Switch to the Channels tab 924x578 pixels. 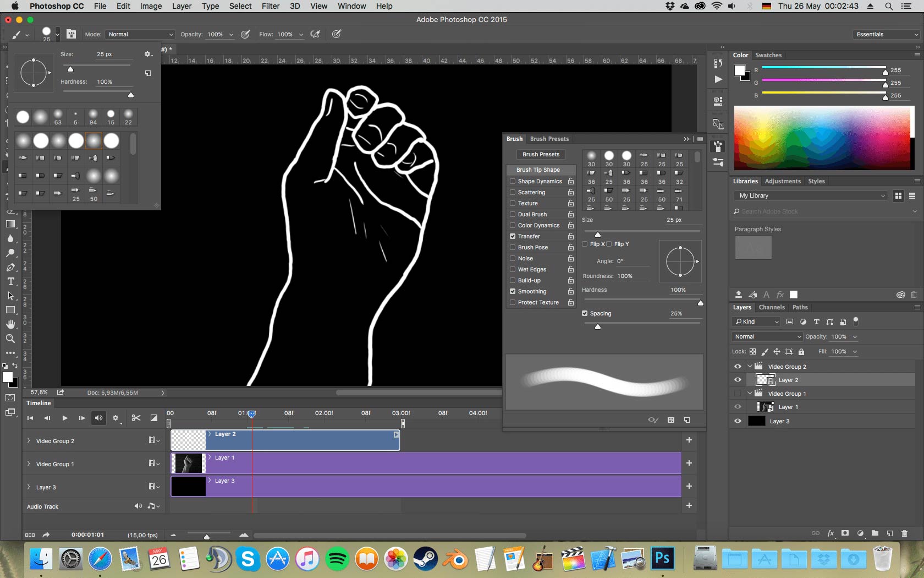771,307
